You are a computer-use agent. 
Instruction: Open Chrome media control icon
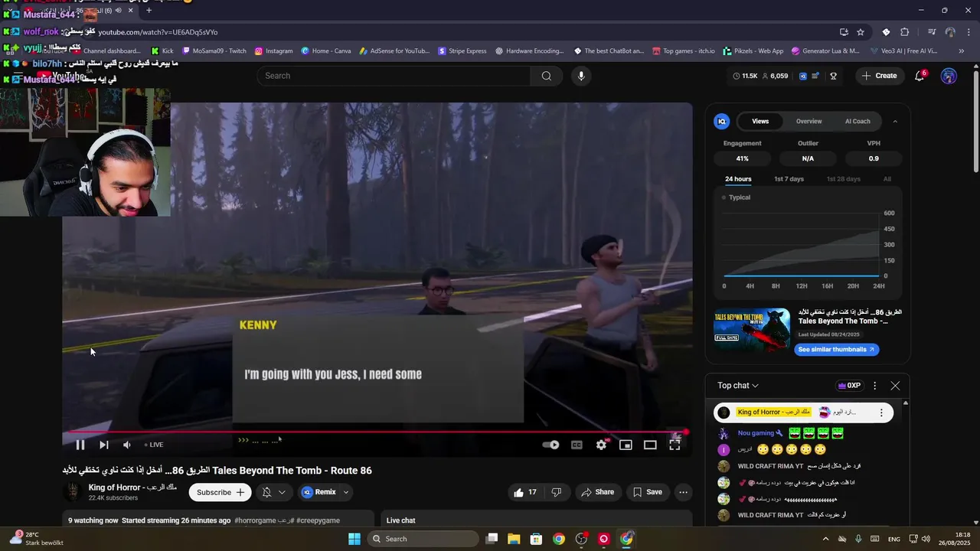click(932, 32)
